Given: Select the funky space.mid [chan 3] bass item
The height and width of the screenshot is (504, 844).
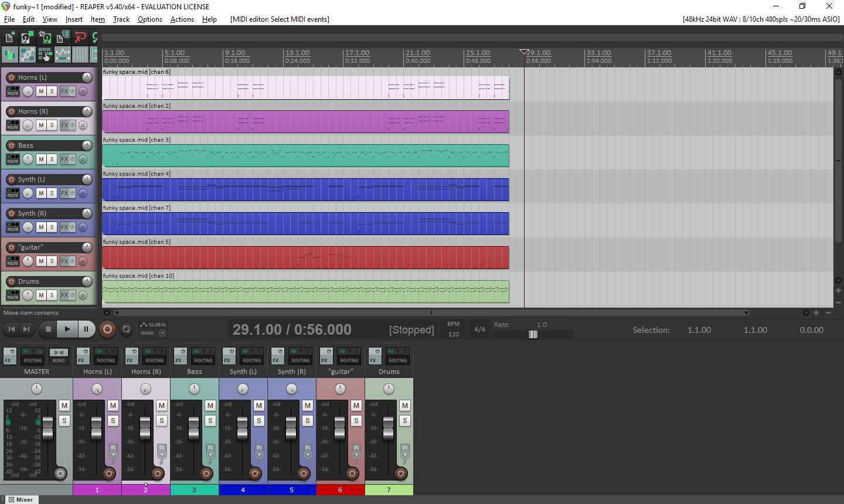Looking at the screenshot, I should point(305,155).
